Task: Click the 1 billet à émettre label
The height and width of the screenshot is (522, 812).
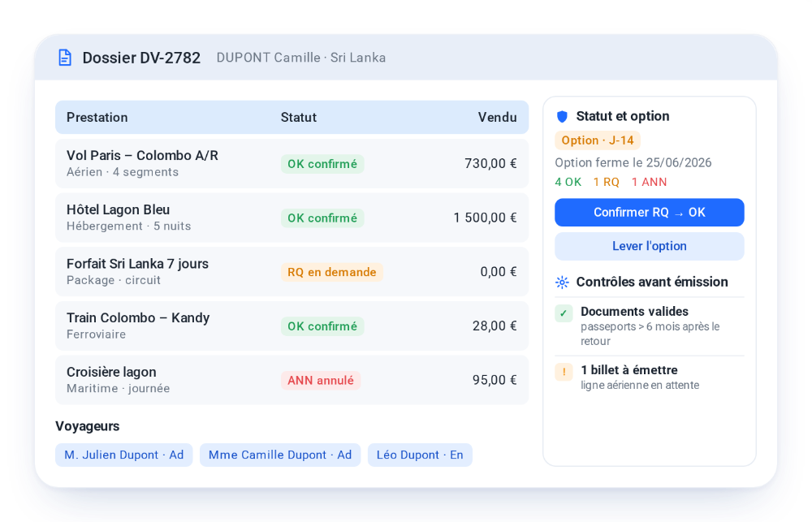Action: (629, 369)
